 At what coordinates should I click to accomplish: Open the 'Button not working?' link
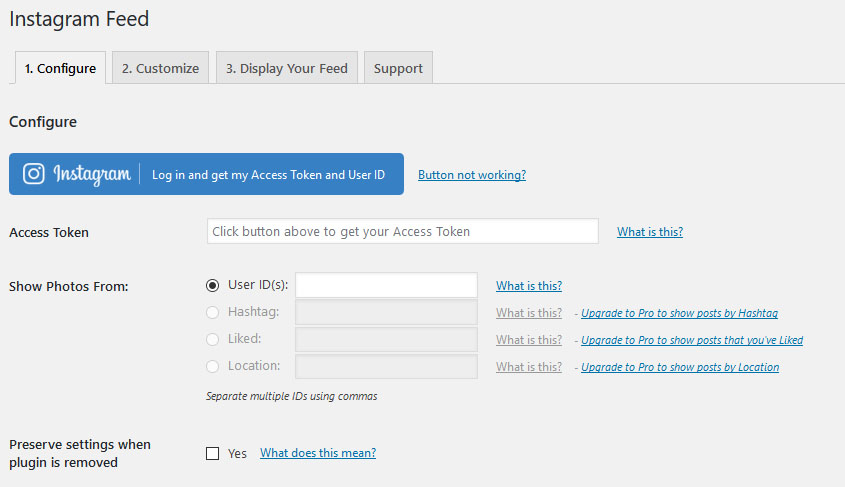472,175
